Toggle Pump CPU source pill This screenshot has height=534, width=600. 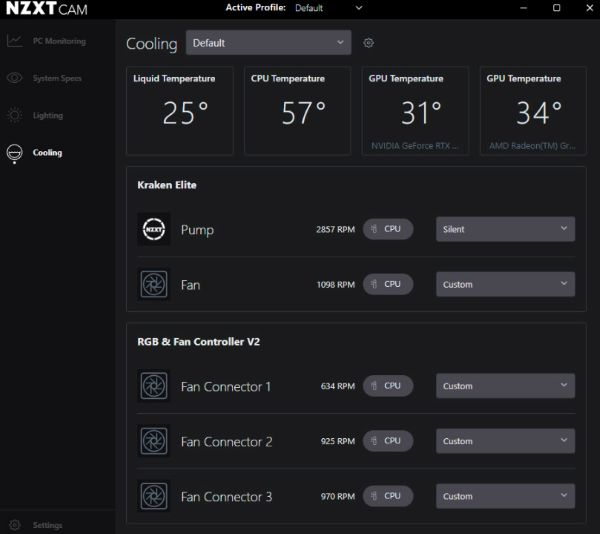[388, 229]
